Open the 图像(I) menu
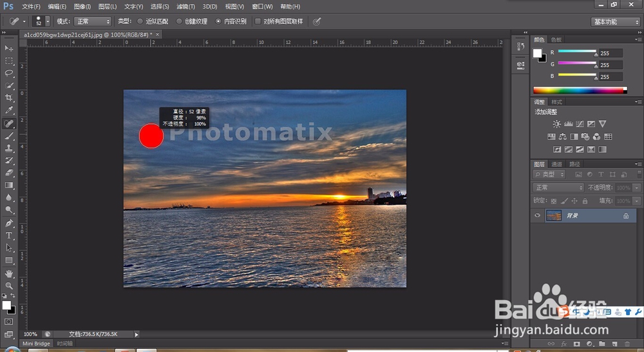This screenshot has width=644, height=352. (82, 6)
